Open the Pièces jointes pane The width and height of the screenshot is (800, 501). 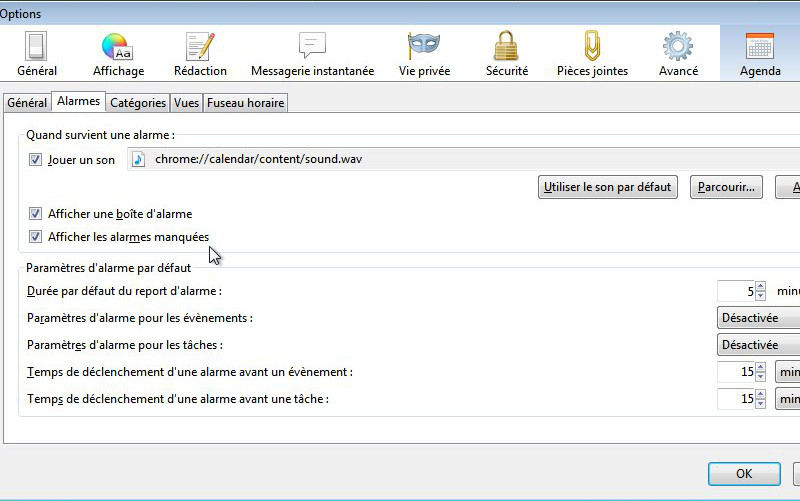point(592,54)
